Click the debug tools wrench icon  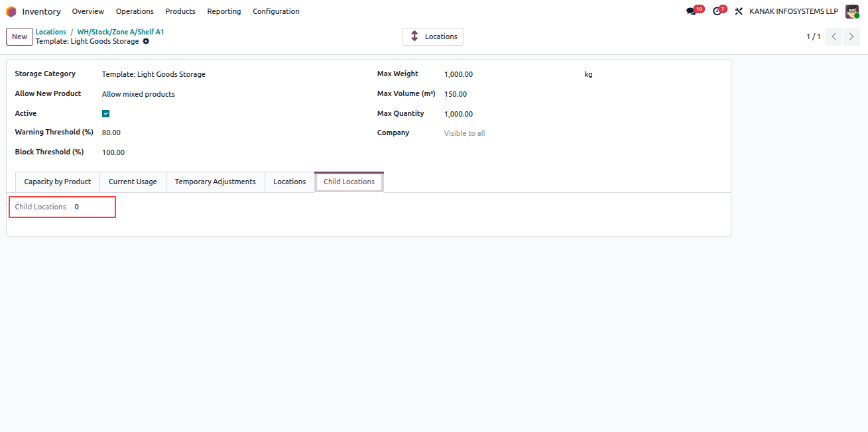[739, 11]
